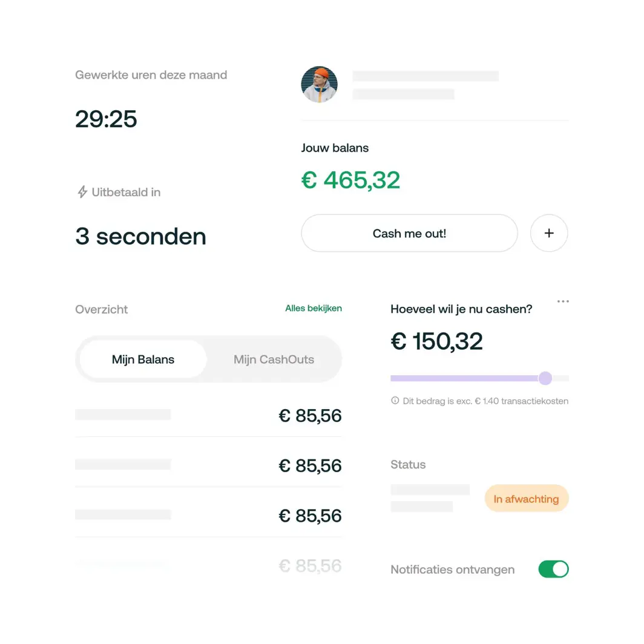Open the Alles bekijken overview options

(x=314, y=308)
